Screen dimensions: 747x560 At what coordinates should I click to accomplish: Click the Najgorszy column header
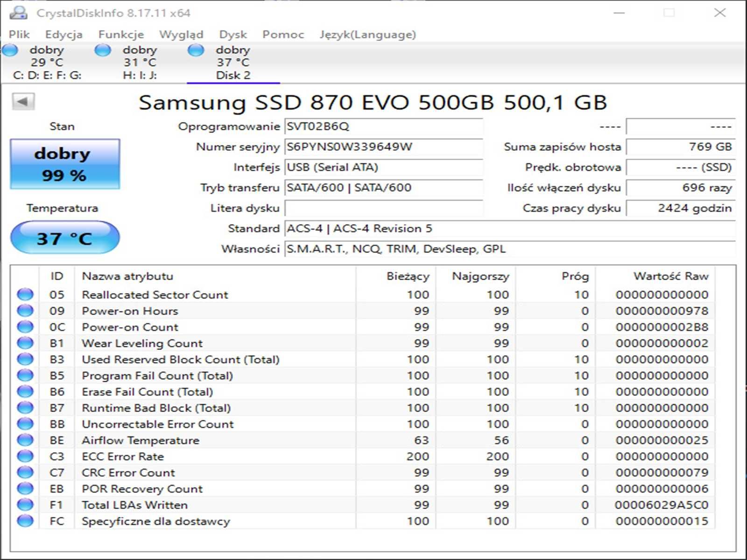476,276
